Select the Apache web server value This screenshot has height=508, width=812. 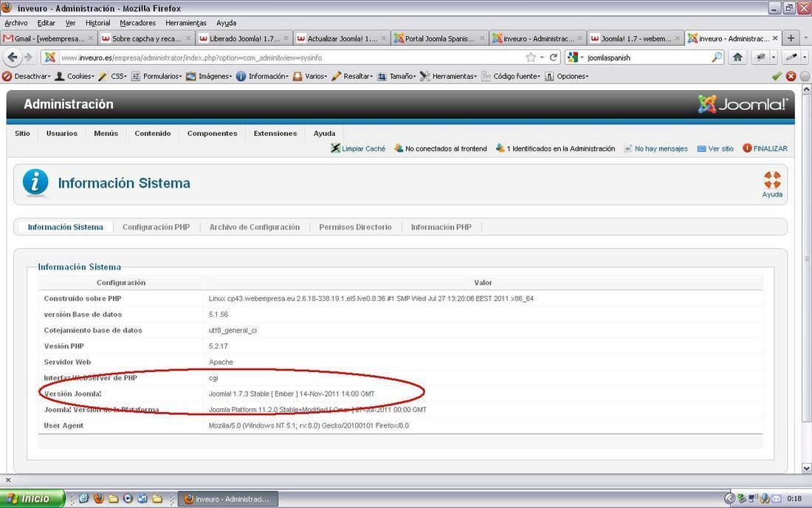coord(221,362)
